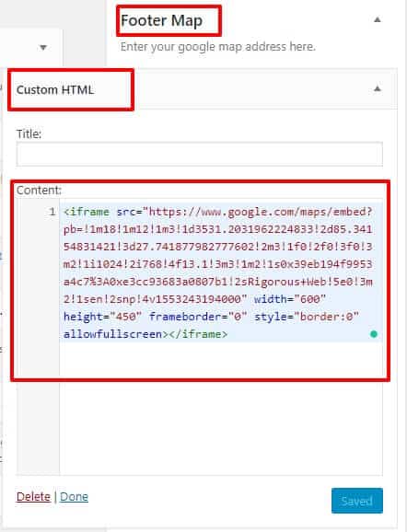Viewport: 407px width, 532px height.
Task: Click the google map address description text
Action: (218, 47)
